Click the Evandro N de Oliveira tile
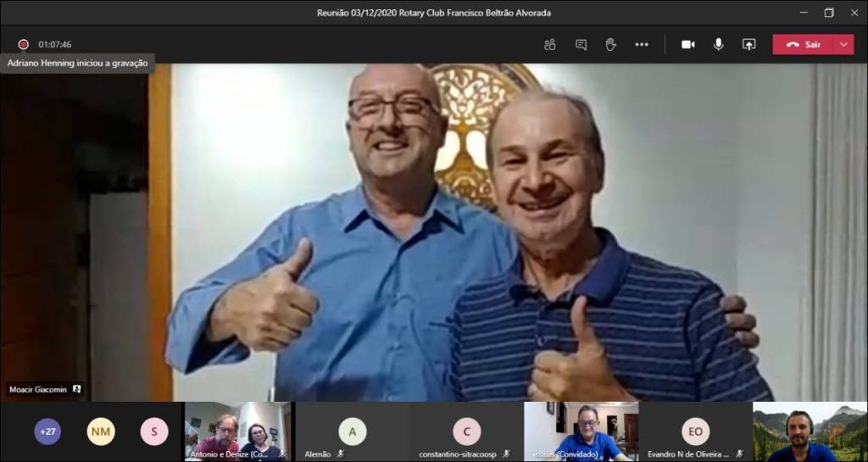Screen dimensions: 868x462 (x=695, y=431)
